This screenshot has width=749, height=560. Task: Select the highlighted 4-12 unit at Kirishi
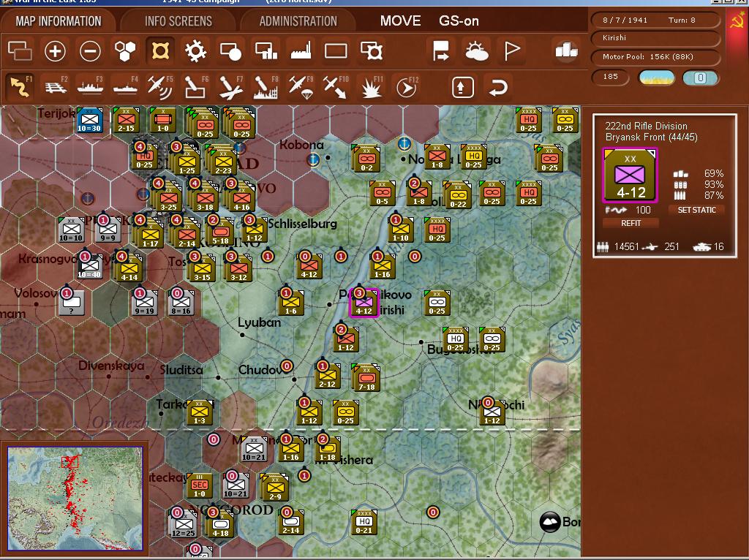pos(364,303)
